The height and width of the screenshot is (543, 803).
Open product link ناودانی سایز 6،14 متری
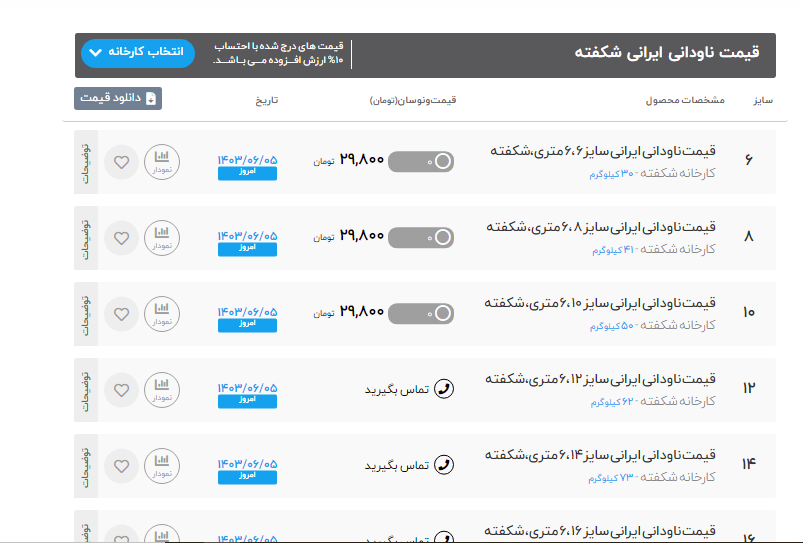[602, 454]
